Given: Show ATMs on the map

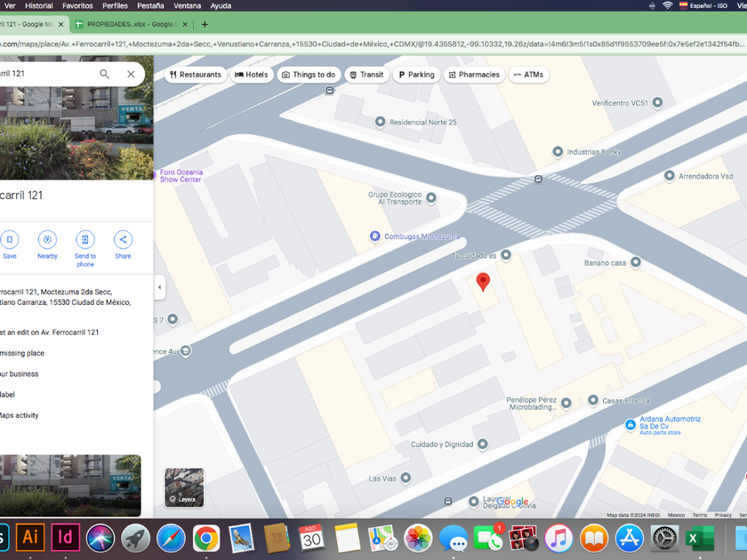Looking at the screenshot, I should pyautogui.click(x=529, y=75).
